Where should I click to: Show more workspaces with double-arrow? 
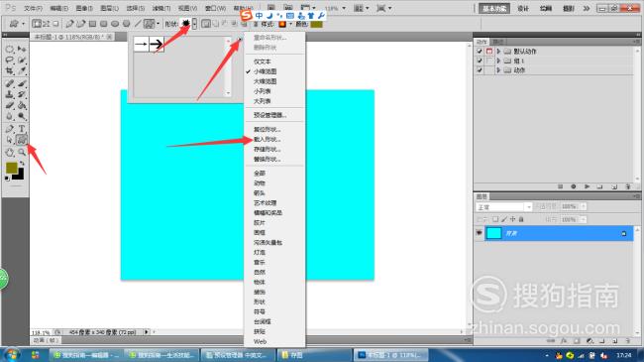pyautogui.click(x=587, y=8)
